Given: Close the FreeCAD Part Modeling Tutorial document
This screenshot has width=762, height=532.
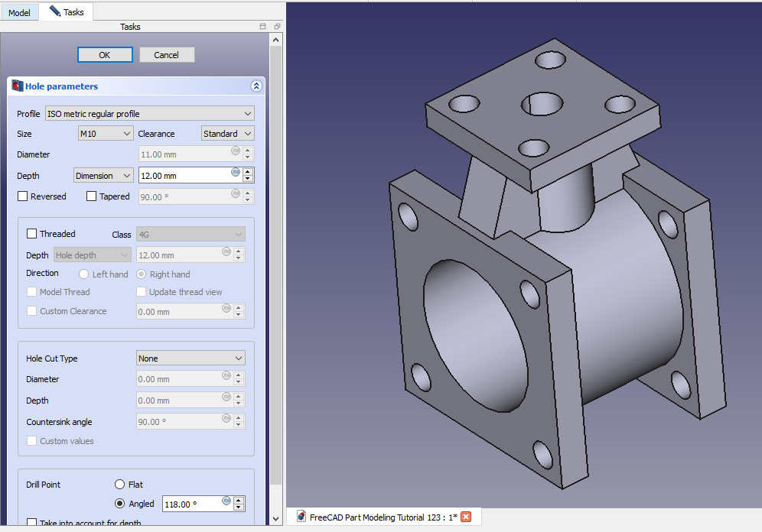Looking at the screenshot, I should click(x=466, y=517).
